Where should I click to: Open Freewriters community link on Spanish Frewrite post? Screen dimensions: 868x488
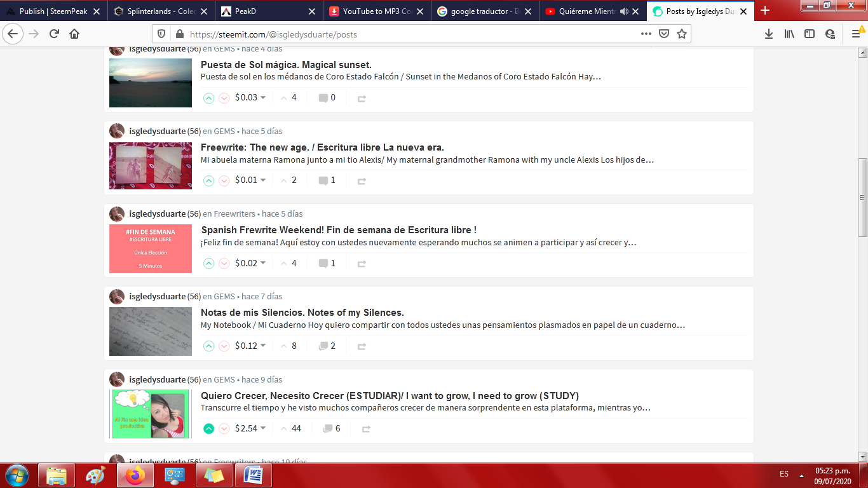pyautogui.click(x=234, y=213)
